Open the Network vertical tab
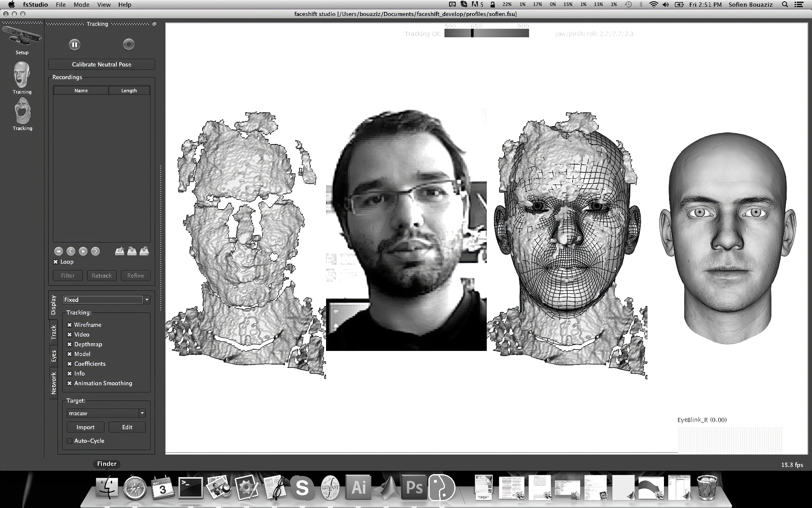 54,383
